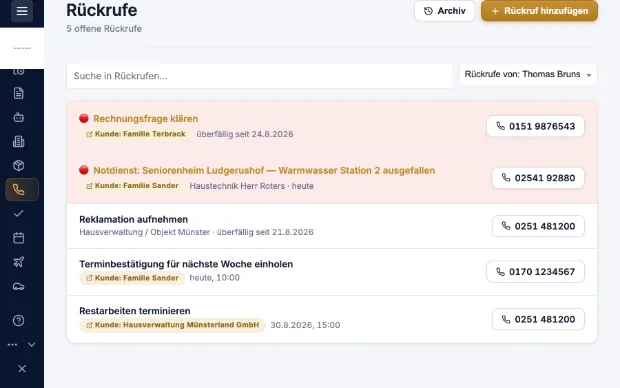Focus the Suche in Rückrufen search field
The image size is (620, 388).
(259, 76)
